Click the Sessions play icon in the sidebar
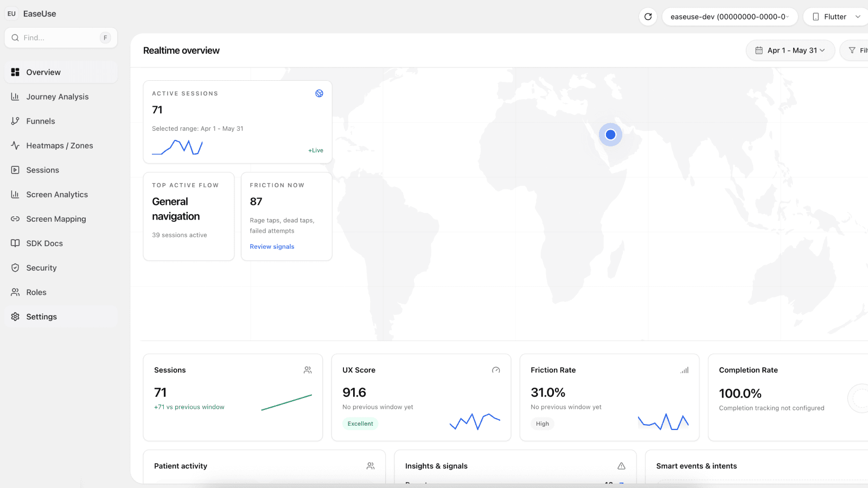The height and width of the screenshot is (488, 868). (x=15, y=170)
